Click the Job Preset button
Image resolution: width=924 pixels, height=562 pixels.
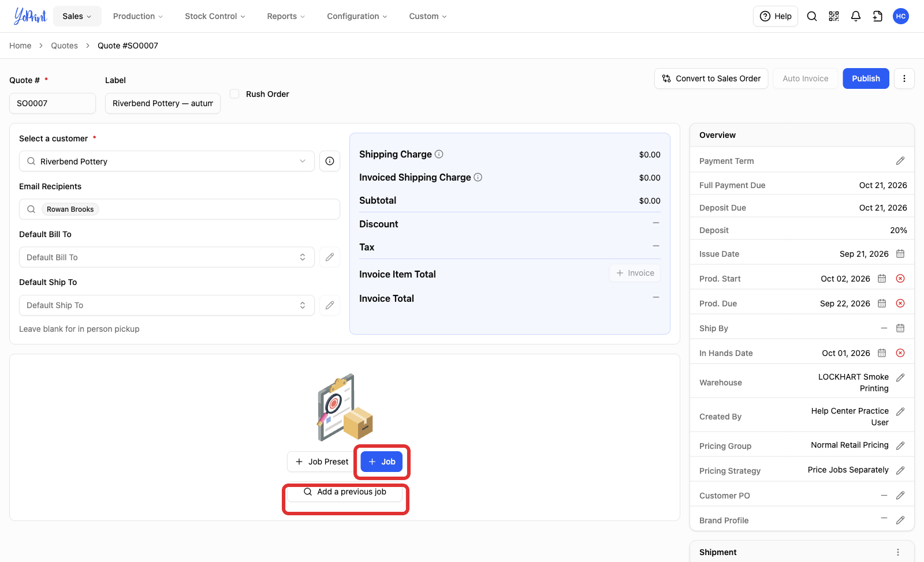pyautogui.click(x=322, y=462)
